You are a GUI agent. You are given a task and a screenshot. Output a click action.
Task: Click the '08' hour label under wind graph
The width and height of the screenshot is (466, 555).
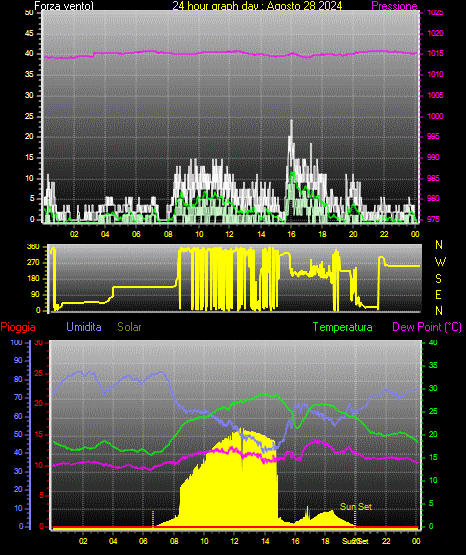click(x=168, y=234)
